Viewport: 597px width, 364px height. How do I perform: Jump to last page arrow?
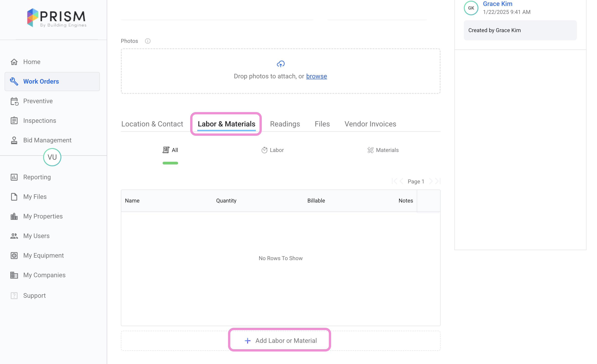[x=438, y=181]
